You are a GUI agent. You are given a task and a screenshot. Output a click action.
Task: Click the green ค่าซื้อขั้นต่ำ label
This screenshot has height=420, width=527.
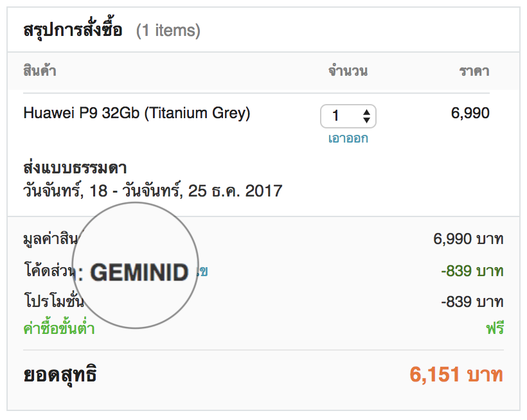pyautogui.click(x=59, y=329)
